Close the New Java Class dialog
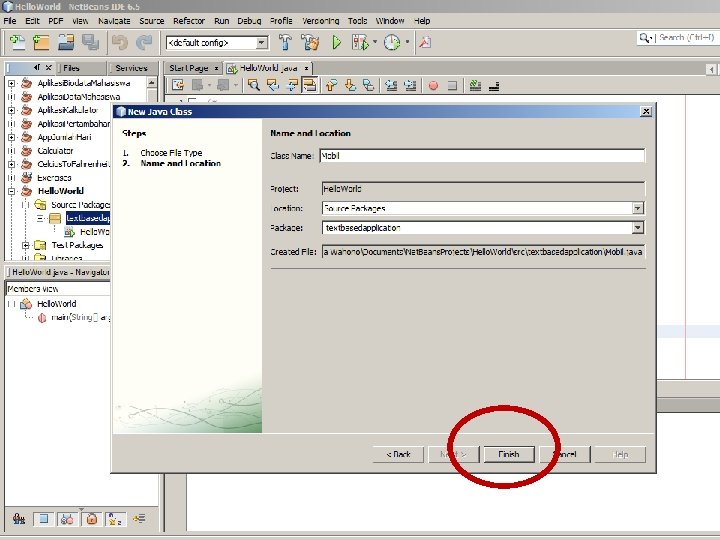 [646, 111]
